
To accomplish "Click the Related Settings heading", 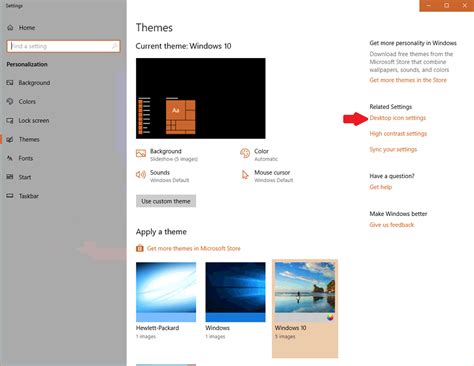I will 391,107.
